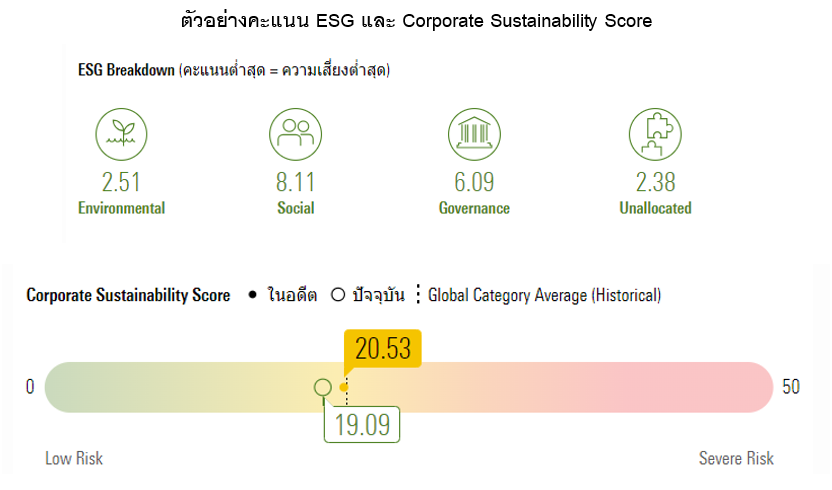832x490 pixels.
Task: Click the Environmental label text
Action: pyautogui.click(x=121, y=208)
